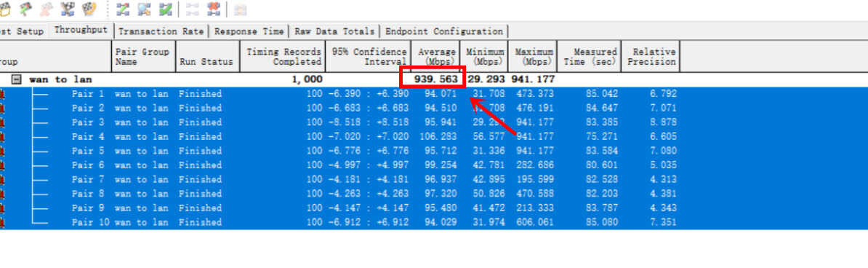The height and width of the screenshot is (268, 868).
Task: Click Pair 10 maximum value '606.061'
Action: 535,223
